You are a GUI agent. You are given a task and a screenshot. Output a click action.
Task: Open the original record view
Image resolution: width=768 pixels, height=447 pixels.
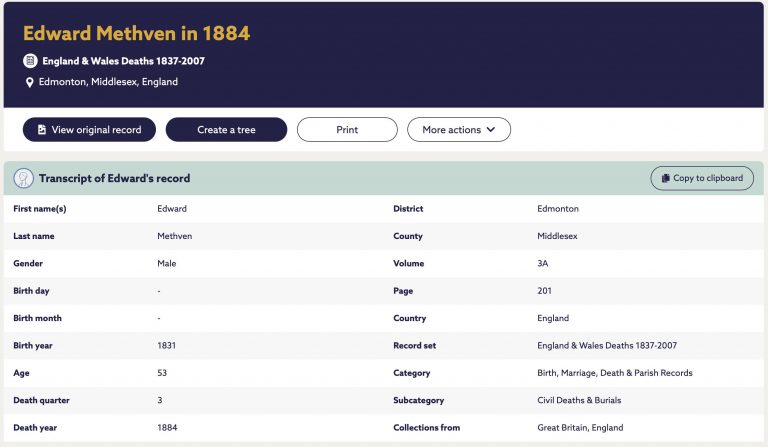point(89,130)
